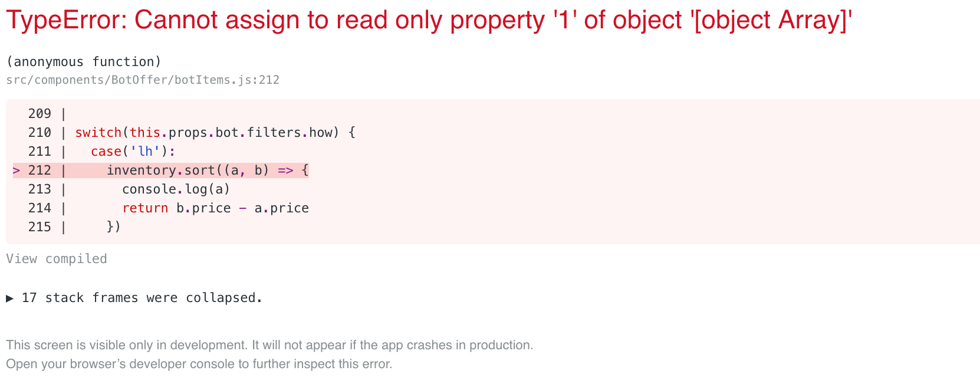Viewport: 980px width, 387px height.
Task: Click the return b.price - a.price line
Action: tap(215, 208)
